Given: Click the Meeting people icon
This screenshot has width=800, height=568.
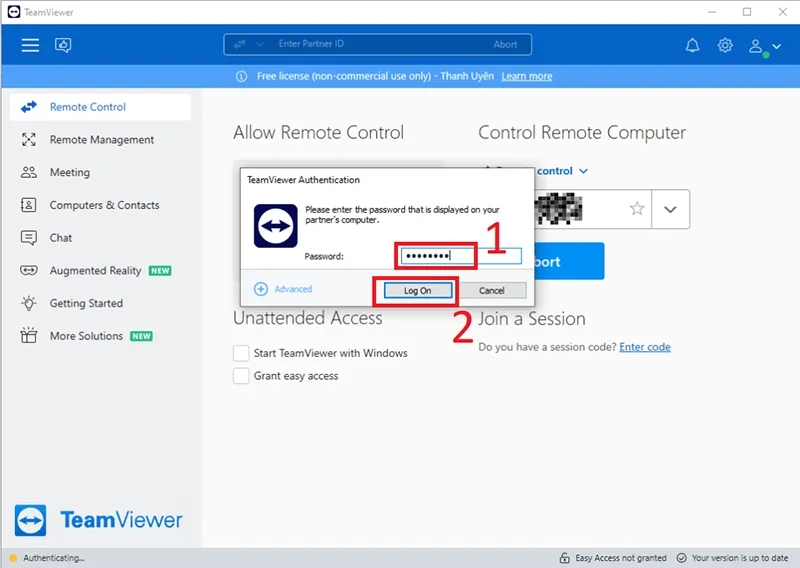Looking at the screenshot, I should click(29, 172).
